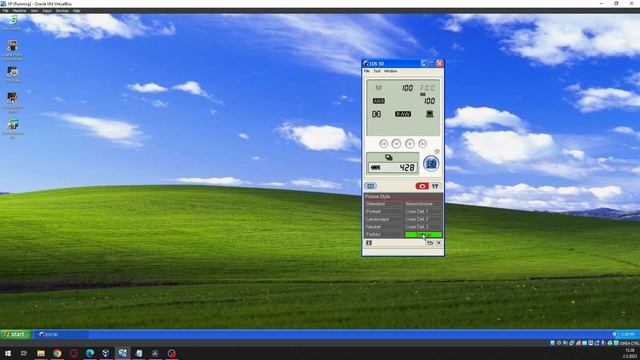Click the red circular icon in host taskbar
Viewport: 640px width, 360px height.
pos(73,353)
